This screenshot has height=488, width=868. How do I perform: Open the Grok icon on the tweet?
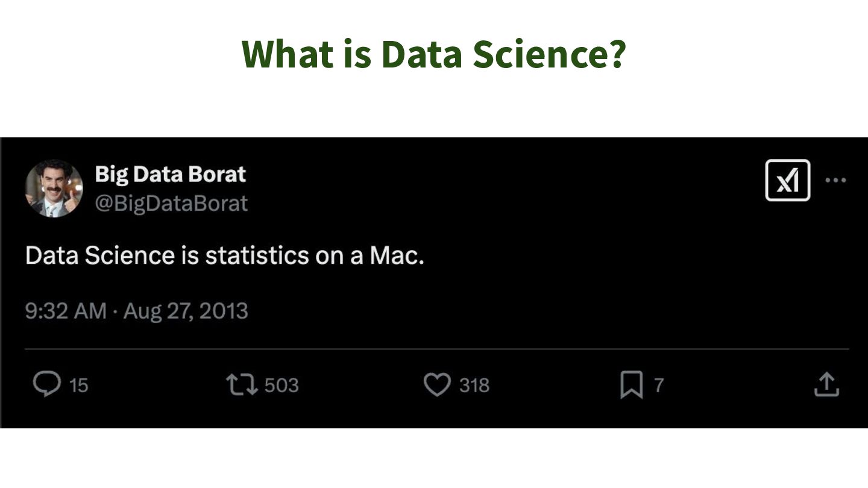pyautogui.click(x=787, y=180)
